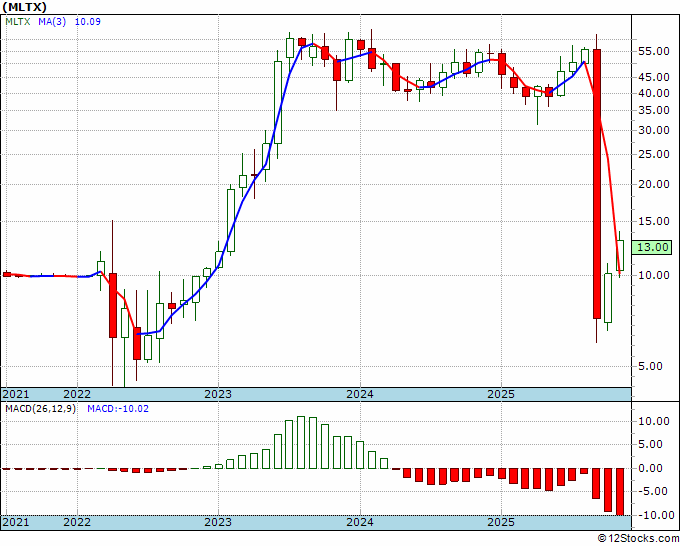Viewport: 680px width, 546px height.
Task: Click 2023 on the MACD timeline
Action: pos(218,522)
